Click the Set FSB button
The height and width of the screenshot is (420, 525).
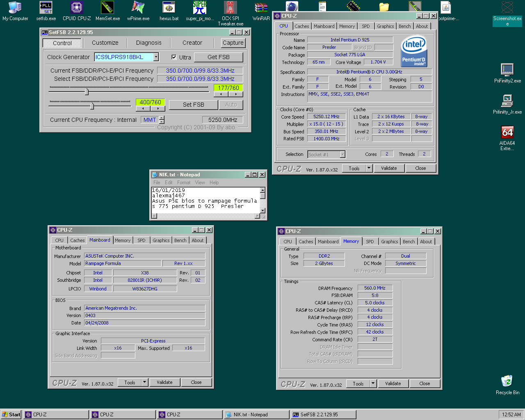point(194,105)
